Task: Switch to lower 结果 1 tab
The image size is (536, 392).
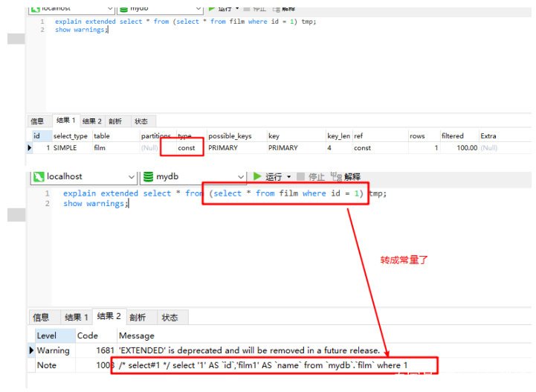Action: pos(77,317)
